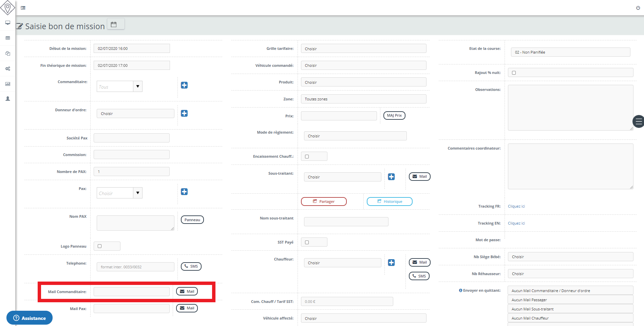Enable the Rajout % nuit checkbox
The height and width of the screenshot is (326, 644).
click(x=514, y=73)
